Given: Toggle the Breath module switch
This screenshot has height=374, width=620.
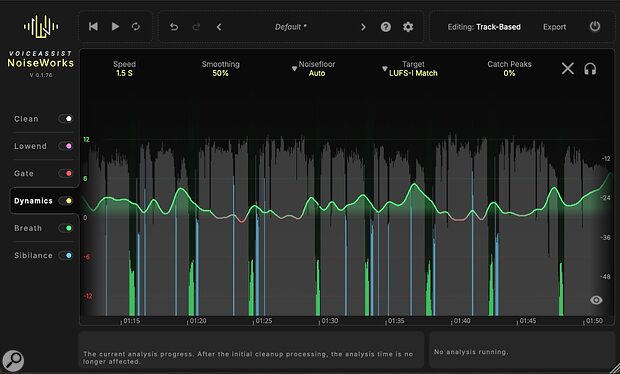Looking at the screenshot, I should 66,228.
